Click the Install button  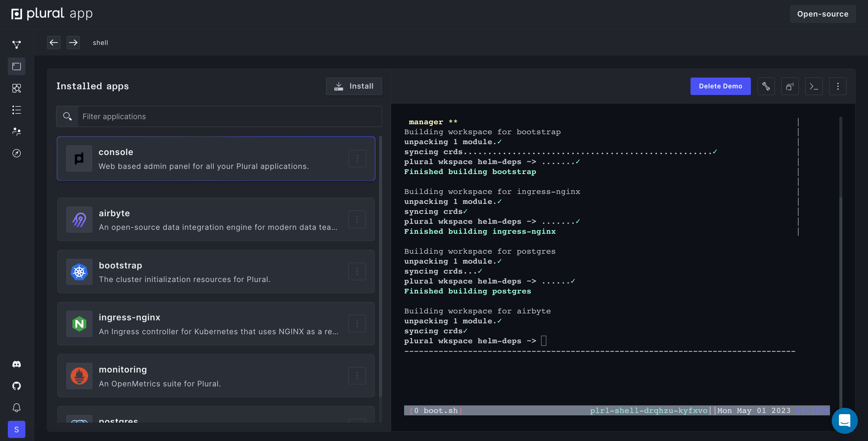[x=354, y=86]
